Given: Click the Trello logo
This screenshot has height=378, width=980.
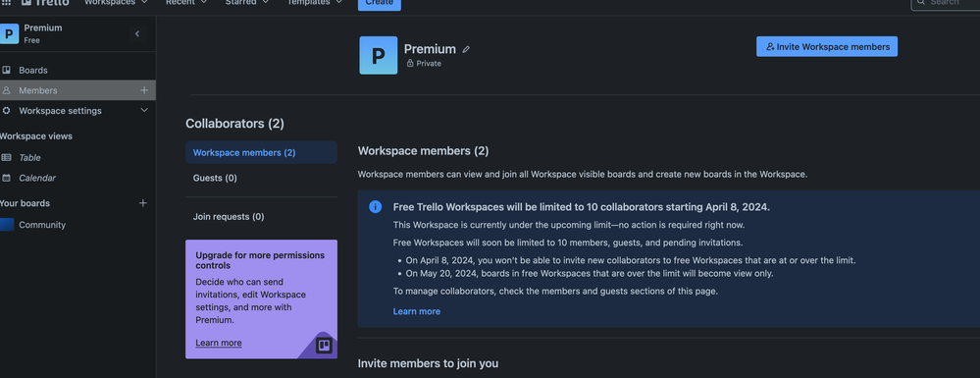Looking at the screenshot, I should [45, 2].
